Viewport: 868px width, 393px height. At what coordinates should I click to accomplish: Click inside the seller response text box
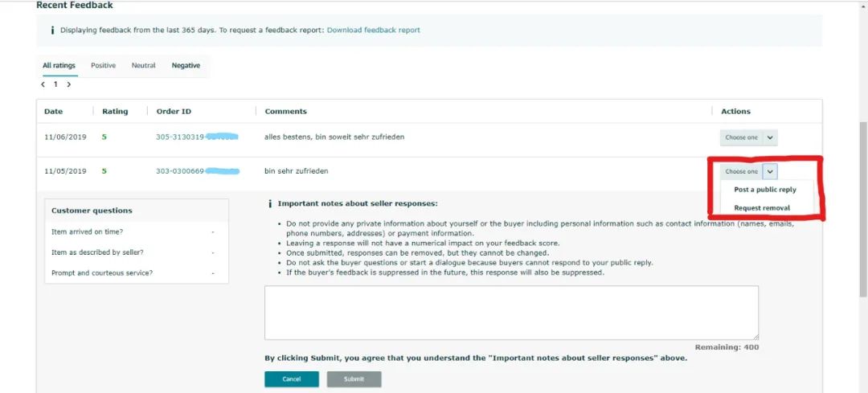coord(511,312)
